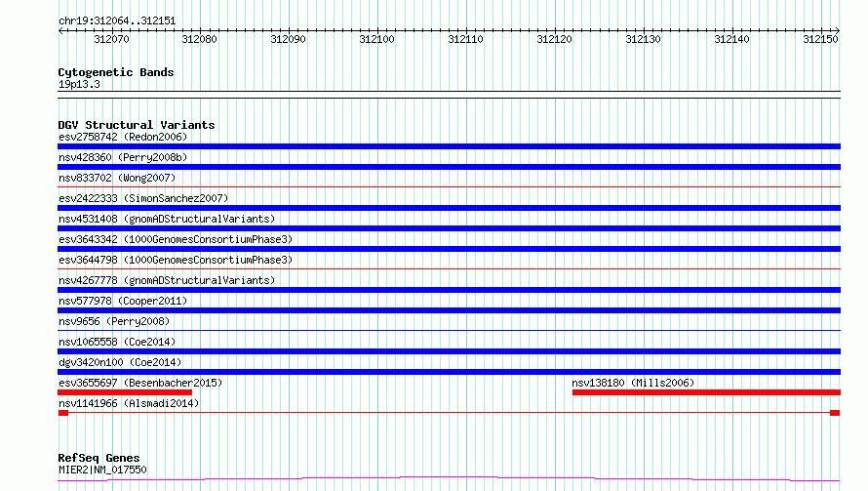Click the blue bar of nsv1065558
Viewport: 868px width, 491px height.
(449, 351)
